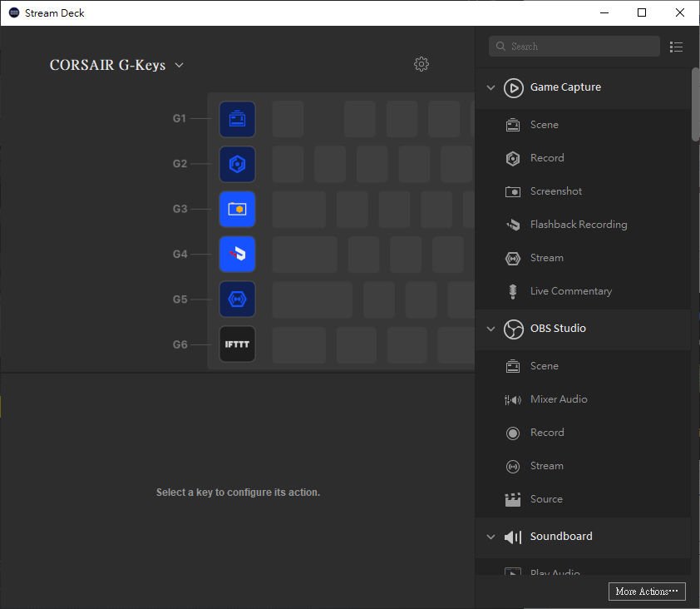The image size is (700, 609).
Task: Collapse the Soundboard section chevron
Action: (490, 537)
